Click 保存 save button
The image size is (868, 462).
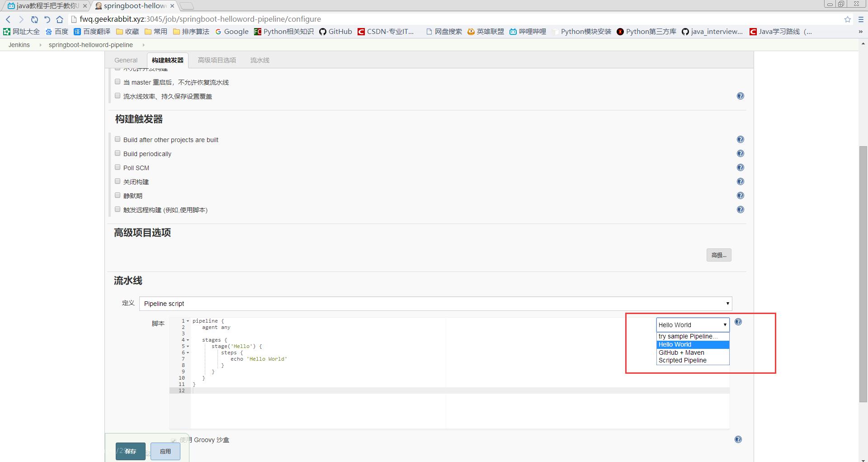tap(130, 451)
